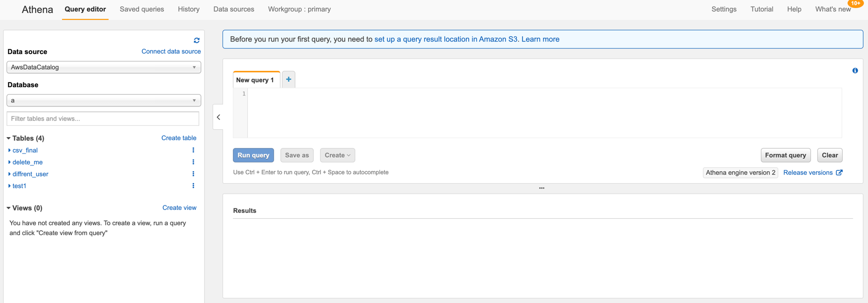Collapse the left navigation panel
868x303 pixels.
pyautogui.click(x=218, y=117)
